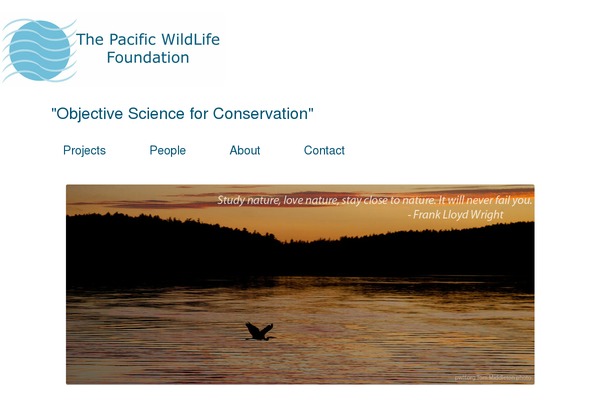Click the photo credit watermark text
Image resolution: width=600 pixels, height=400 pixels.
[491, 377]
